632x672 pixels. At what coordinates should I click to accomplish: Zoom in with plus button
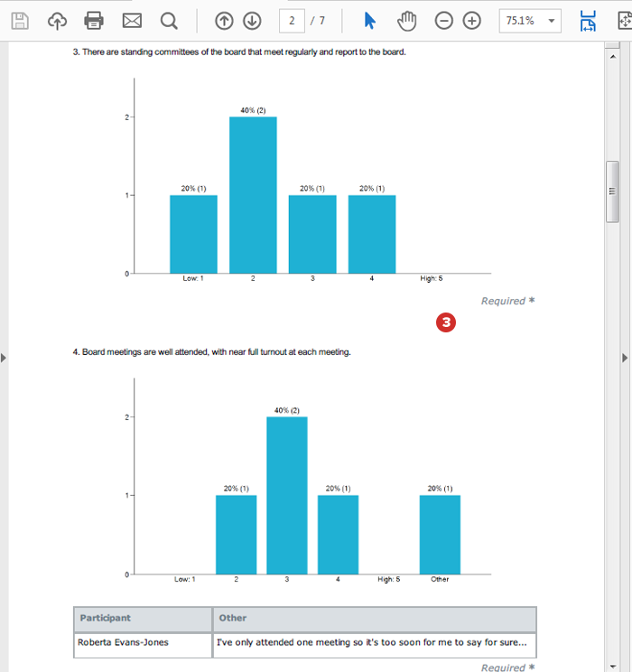[472, 21]
